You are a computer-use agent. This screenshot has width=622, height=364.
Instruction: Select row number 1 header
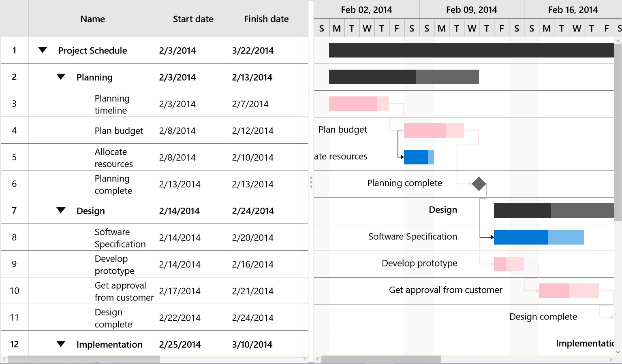point(14,50)
